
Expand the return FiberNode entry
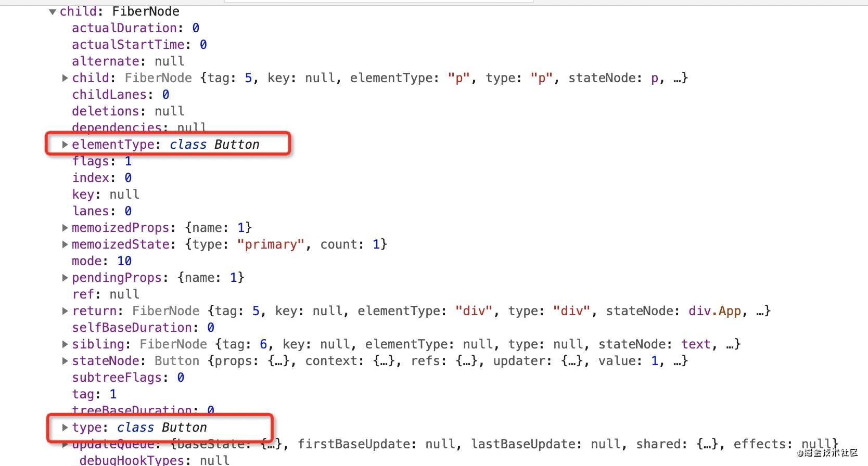(65, 311)
